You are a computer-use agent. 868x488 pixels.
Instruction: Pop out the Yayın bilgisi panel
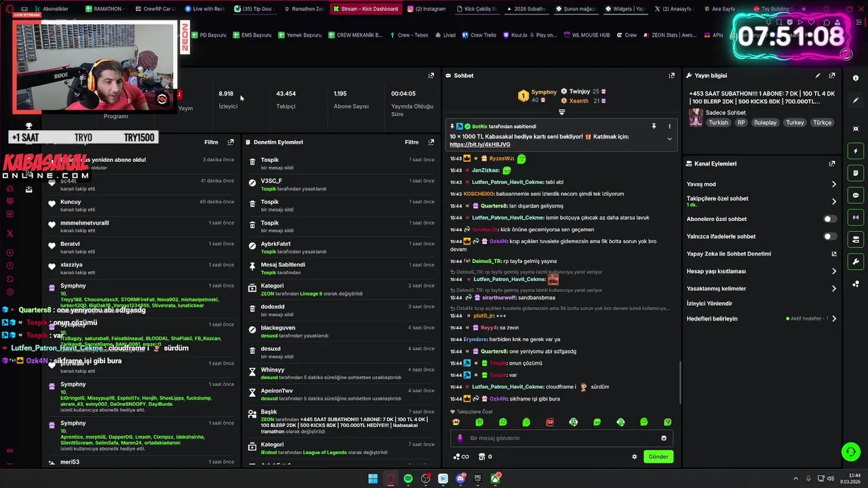(832, 76)
